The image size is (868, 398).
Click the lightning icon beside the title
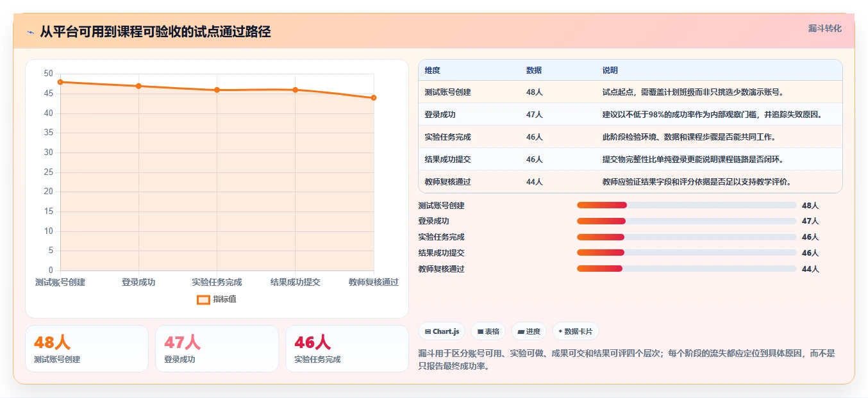point(30,32)
